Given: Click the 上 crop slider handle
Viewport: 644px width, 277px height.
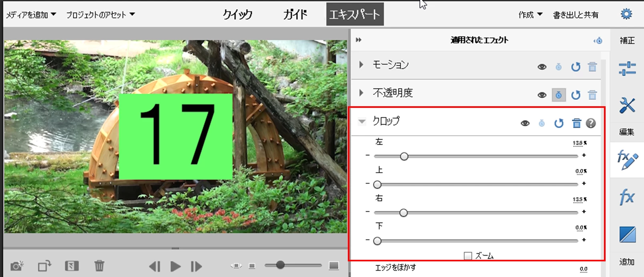Looking at the screenshot, I should coord(377,184).
